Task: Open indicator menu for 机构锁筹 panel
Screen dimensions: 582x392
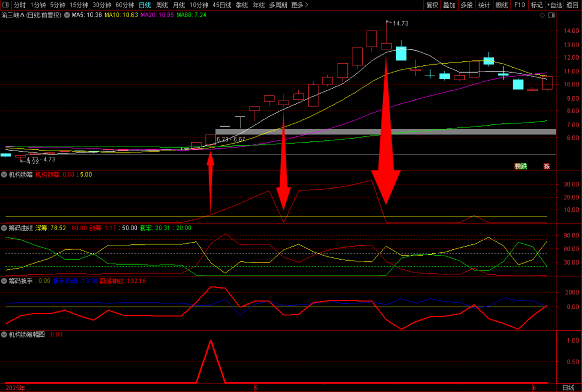Action: (x=4, y=174)
